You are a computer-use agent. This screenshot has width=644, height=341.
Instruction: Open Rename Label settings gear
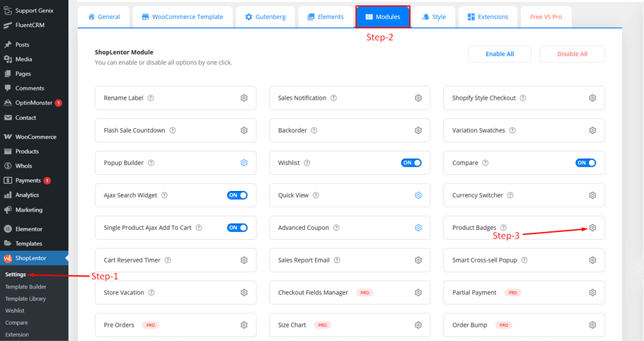pos(244,98)
